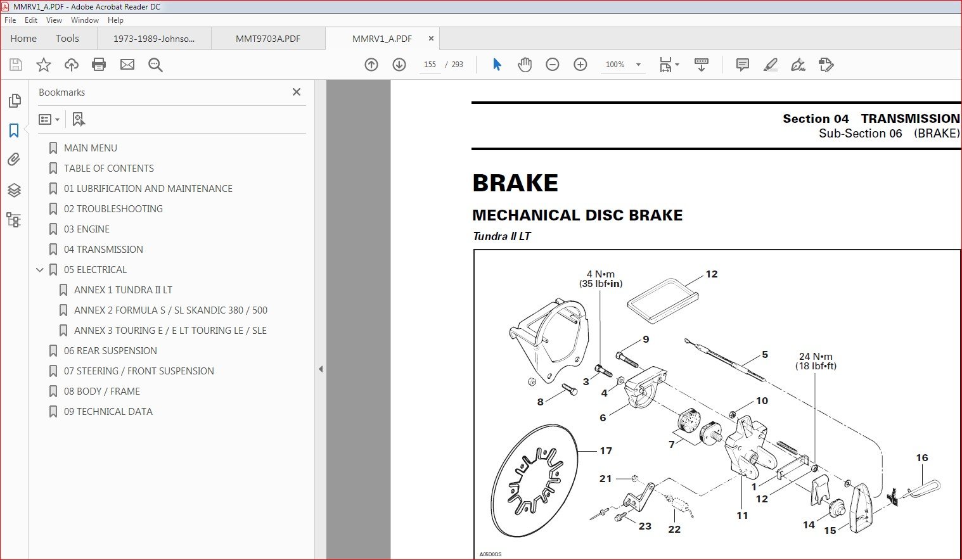The image size is (962, 560).
Task: Go to 03 ENGINE bookmark
Action: point(87,229)
